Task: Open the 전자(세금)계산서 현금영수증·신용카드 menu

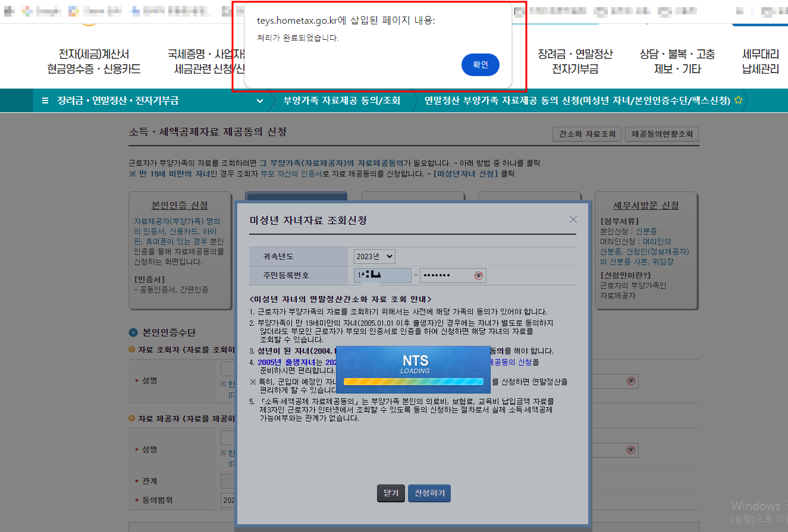Action: coord(94,62)
